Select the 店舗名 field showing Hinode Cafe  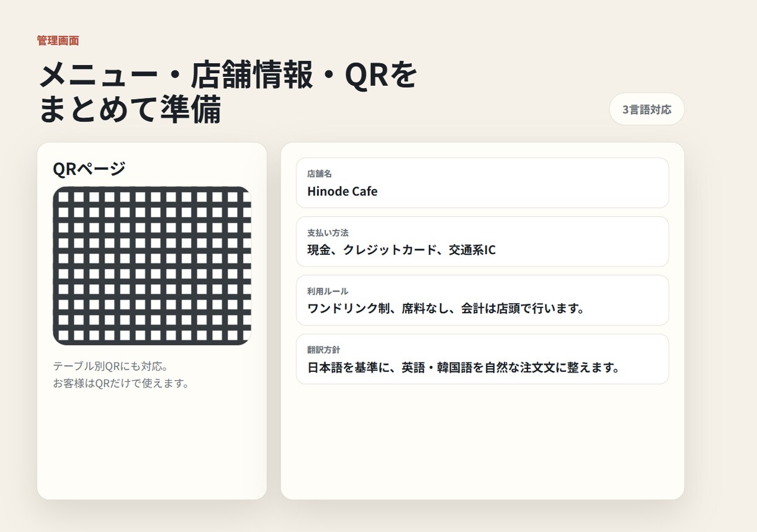click(482, 183)
